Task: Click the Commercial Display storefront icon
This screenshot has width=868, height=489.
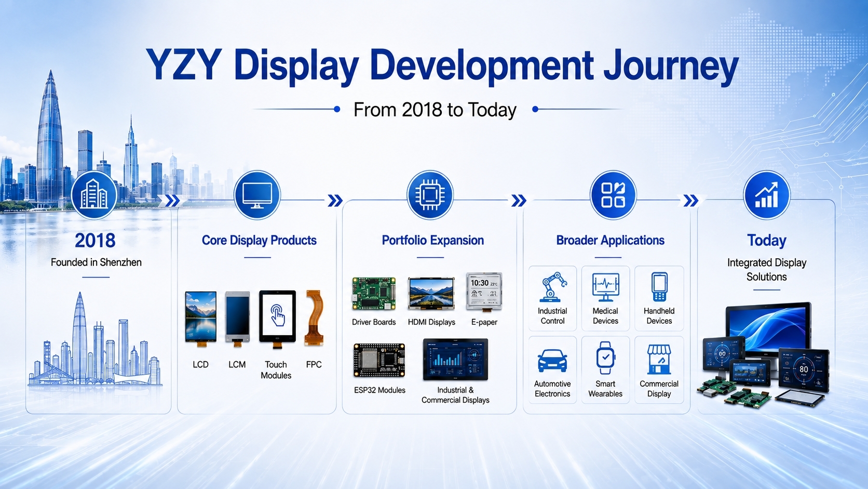Action: (x=659, y=359)
